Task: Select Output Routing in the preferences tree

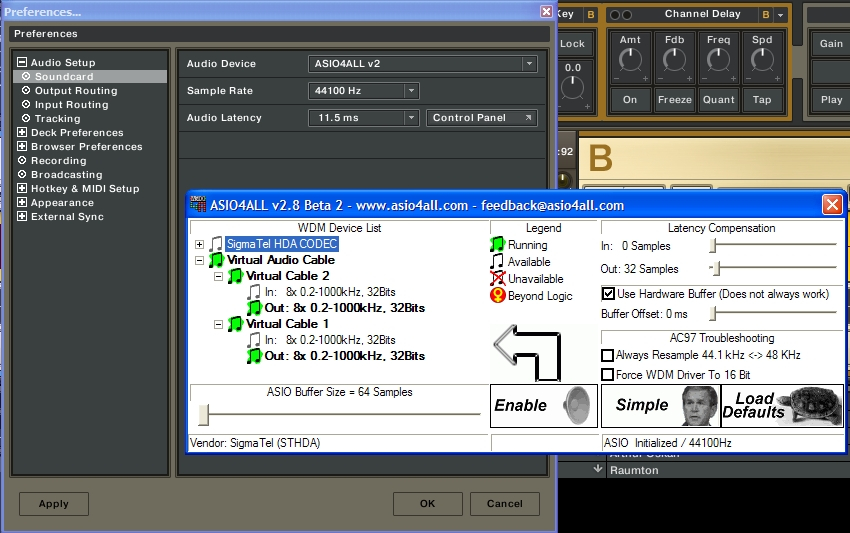Action: point(76,91)
